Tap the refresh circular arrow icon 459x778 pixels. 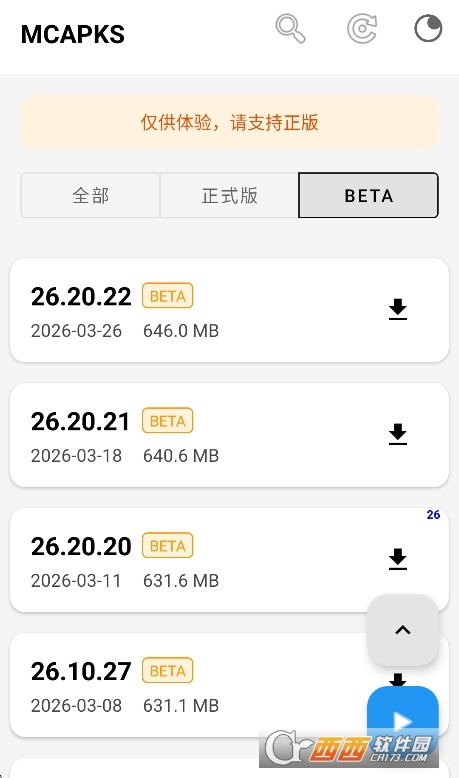(362, 29)
